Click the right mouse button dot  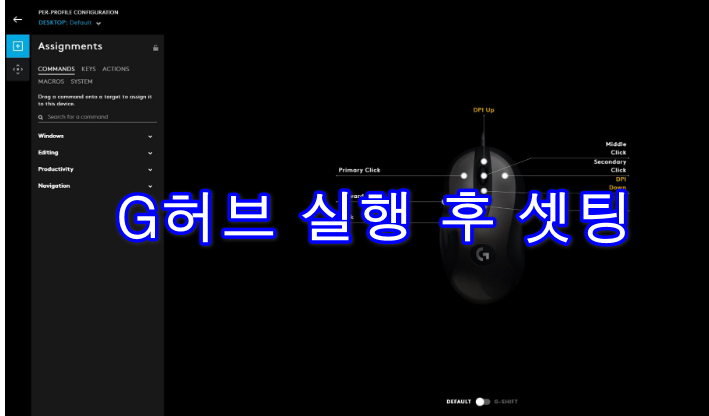(505, 175)
